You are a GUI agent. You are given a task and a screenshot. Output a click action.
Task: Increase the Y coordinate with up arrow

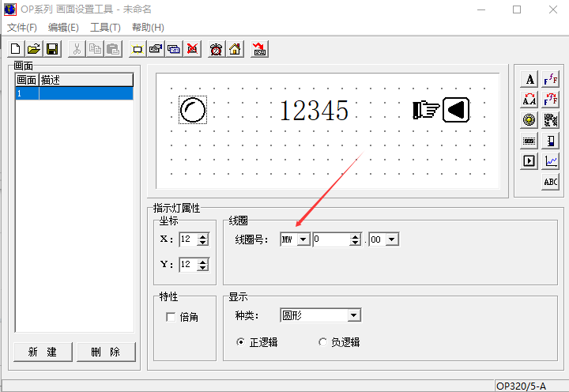pyautogui.click(x=203, y=262)
